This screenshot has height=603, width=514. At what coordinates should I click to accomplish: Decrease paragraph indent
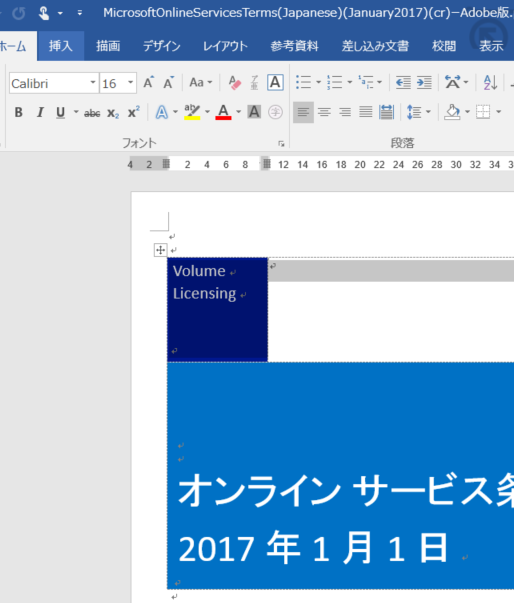tap(403, 82)
